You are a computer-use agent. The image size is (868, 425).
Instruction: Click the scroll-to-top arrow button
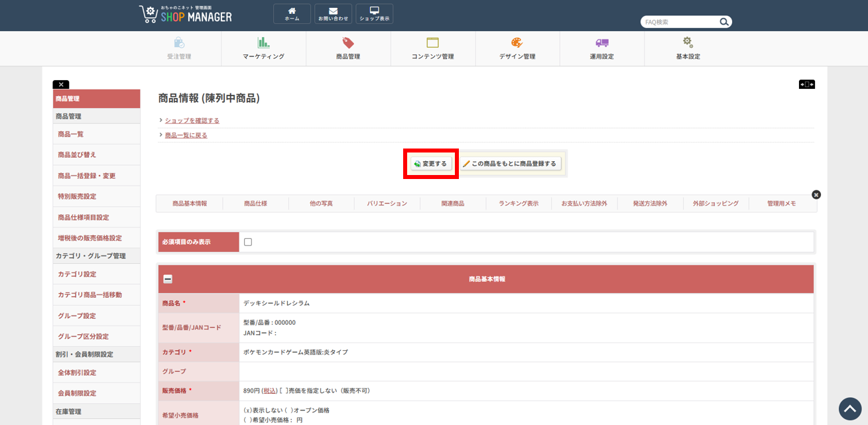point(849,408)
